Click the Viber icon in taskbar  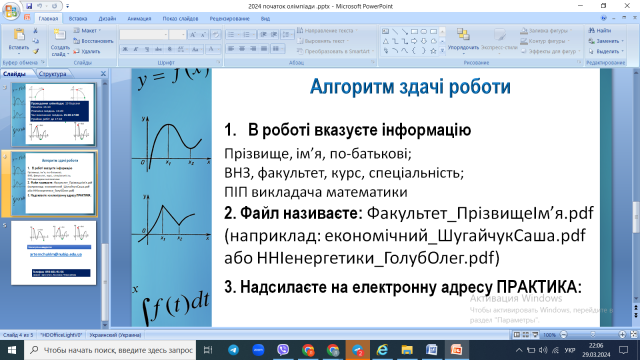click(x=283, y=350)
